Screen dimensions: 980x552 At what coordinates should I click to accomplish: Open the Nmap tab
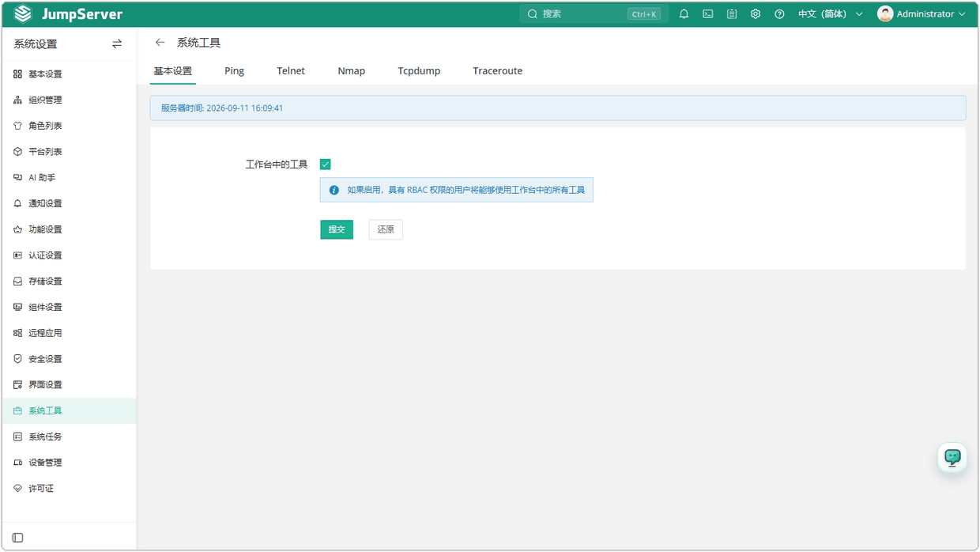[352, 71]
